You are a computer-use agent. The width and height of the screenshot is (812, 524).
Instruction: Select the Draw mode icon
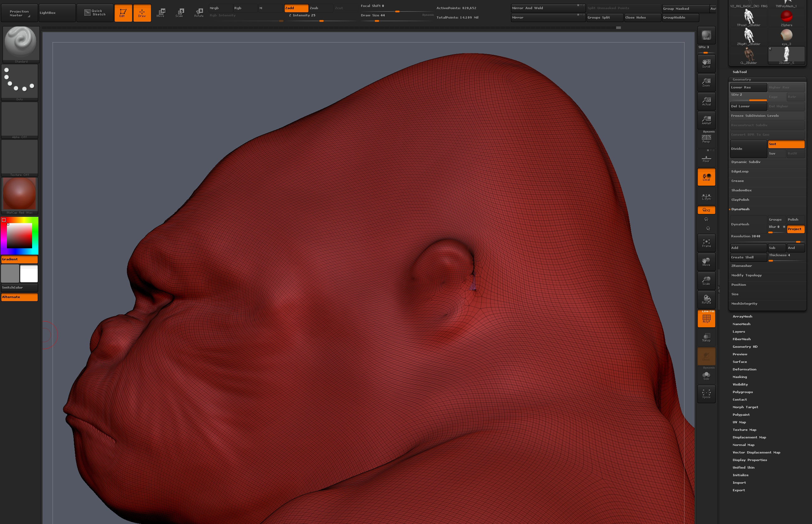pos(142,13)
